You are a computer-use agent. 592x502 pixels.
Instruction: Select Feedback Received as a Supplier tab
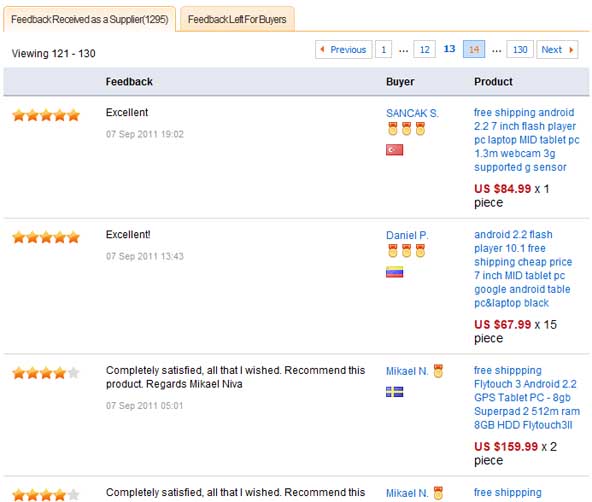[x=89, y=19]
